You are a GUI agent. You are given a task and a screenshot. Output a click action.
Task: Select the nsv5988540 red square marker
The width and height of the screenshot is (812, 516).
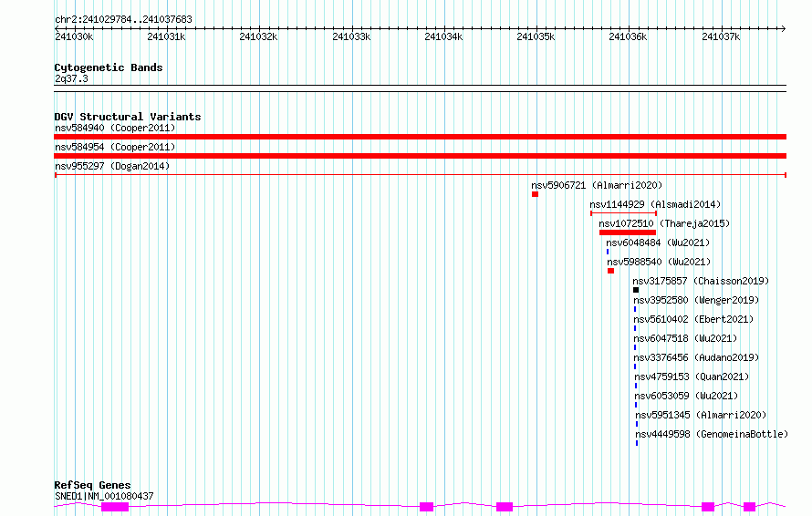610,271
